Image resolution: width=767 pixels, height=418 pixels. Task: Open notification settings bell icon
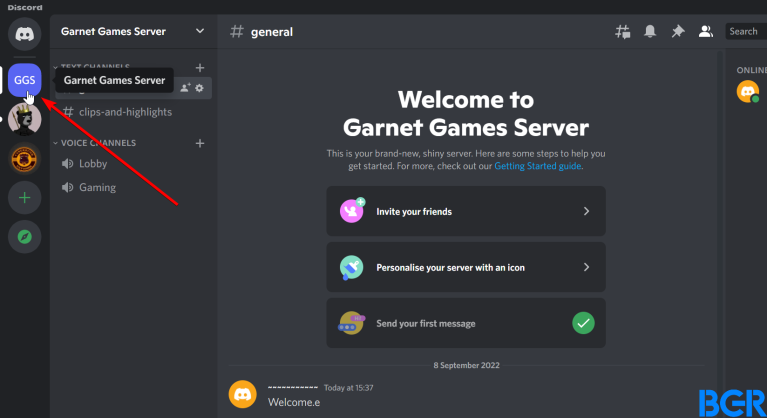tap(650, 32)
